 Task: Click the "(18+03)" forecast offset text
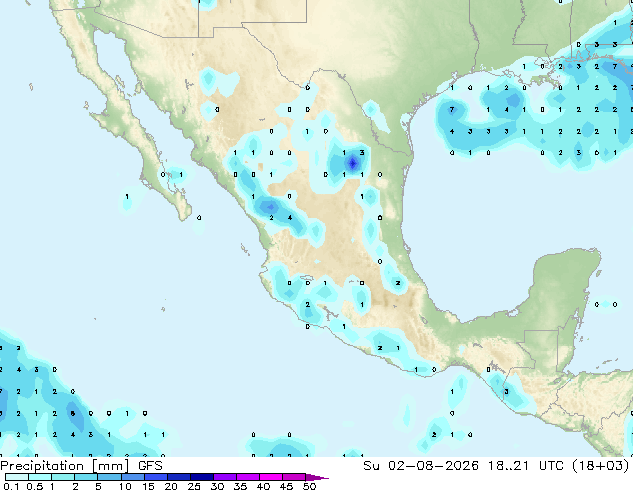tap(602, 466)
